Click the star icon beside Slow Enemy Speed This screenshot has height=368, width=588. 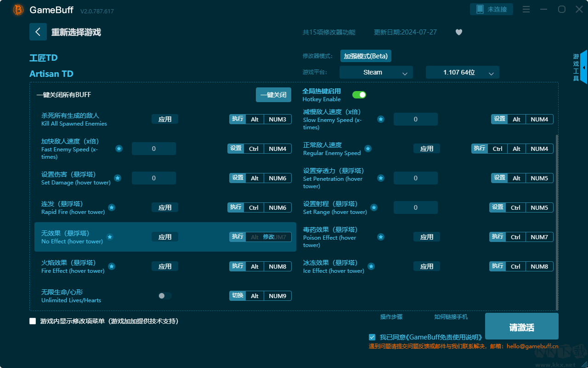pos(381,119)
